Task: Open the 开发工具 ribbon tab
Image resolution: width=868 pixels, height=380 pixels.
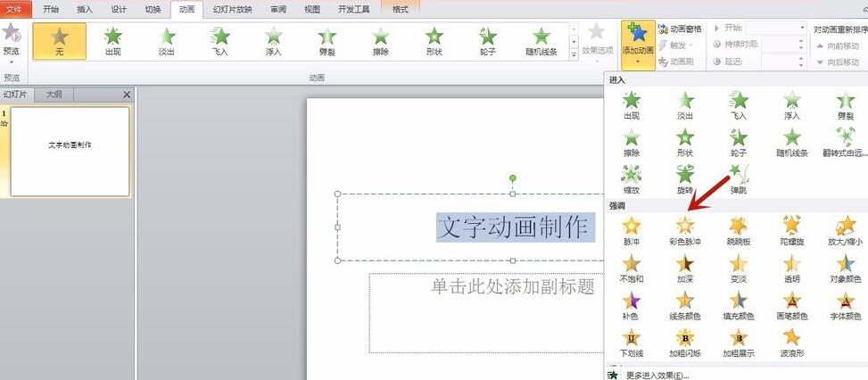Action: (x=354, y=10)
